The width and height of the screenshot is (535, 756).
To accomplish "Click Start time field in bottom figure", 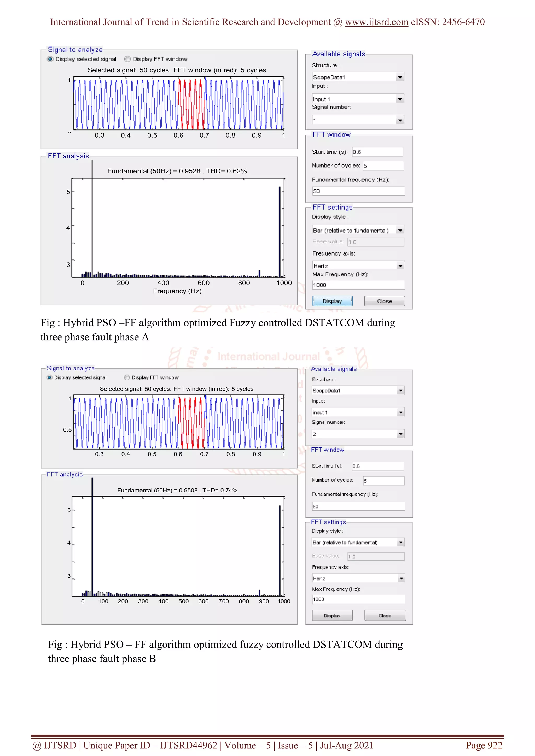I will pyautogui.click(x=377, y=466).
